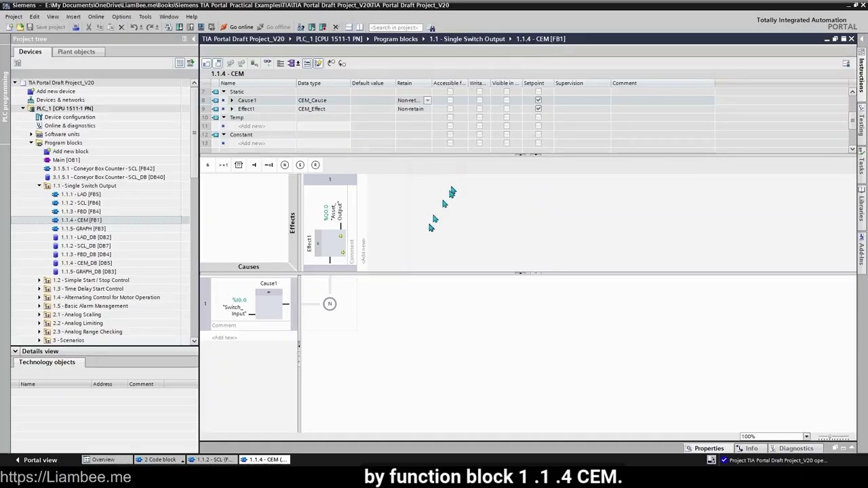Click the Start simulation icon

[x=201, y=27]
